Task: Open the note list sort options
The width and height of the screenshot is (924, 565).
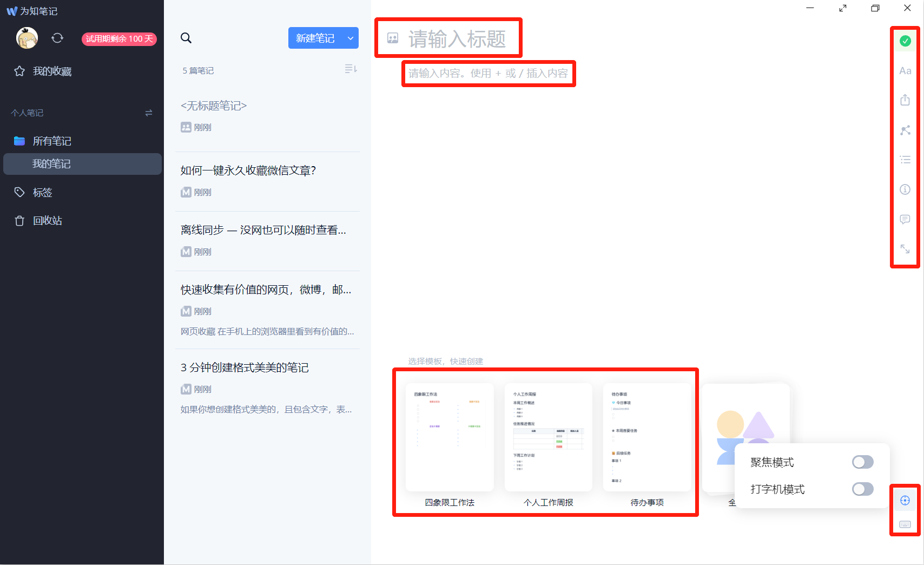Action: point(351,69)
